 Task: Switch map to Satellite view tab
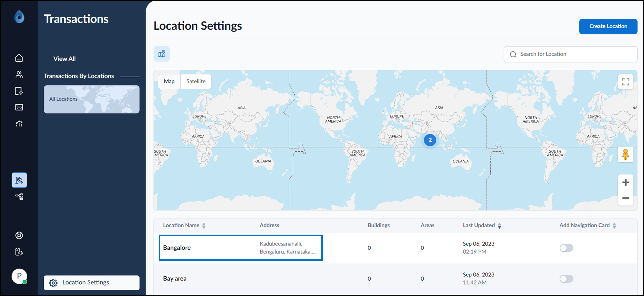196,81
